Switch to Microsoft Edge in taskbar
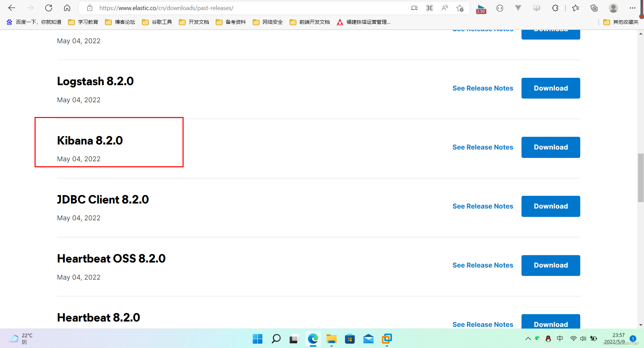644x348 pixels. tap(313, 339)
